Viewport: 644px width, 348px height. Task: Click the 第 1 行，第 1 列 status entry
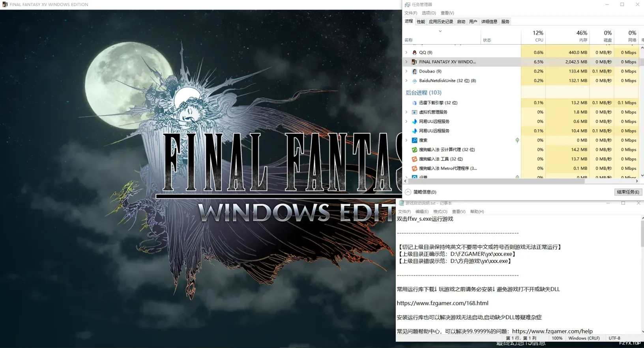tap(521, 338)
